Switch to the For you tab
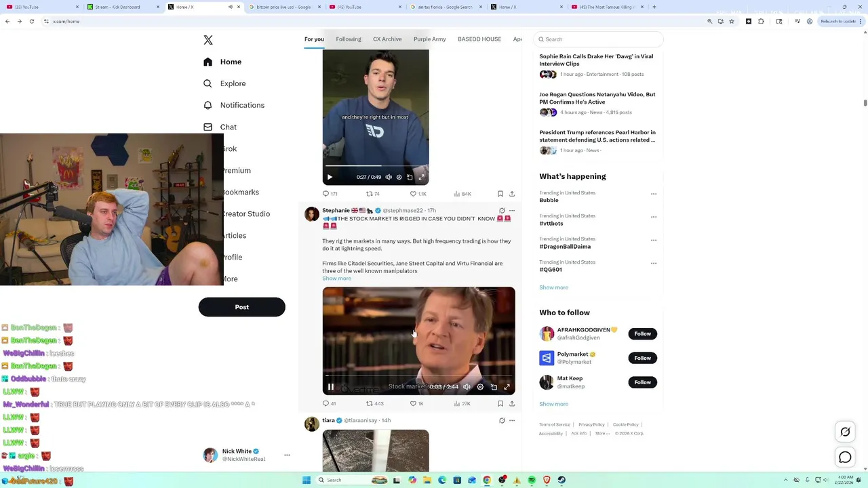The image size is (868, 488). (x=314, y=39)
